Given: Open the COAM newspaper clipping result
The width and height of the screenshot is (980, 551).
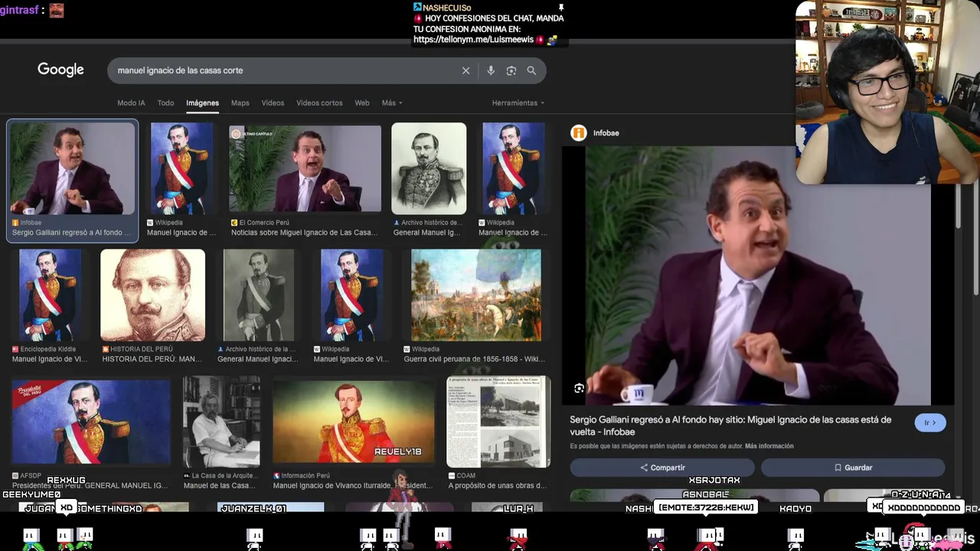Looking at the screenshot, I should pyautogui.click(x=498, y=422).
